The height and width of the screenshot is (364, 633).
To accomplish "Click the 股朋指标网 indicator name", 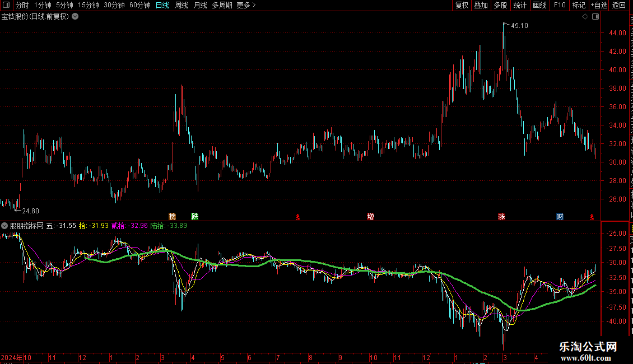I will (27, 226).
